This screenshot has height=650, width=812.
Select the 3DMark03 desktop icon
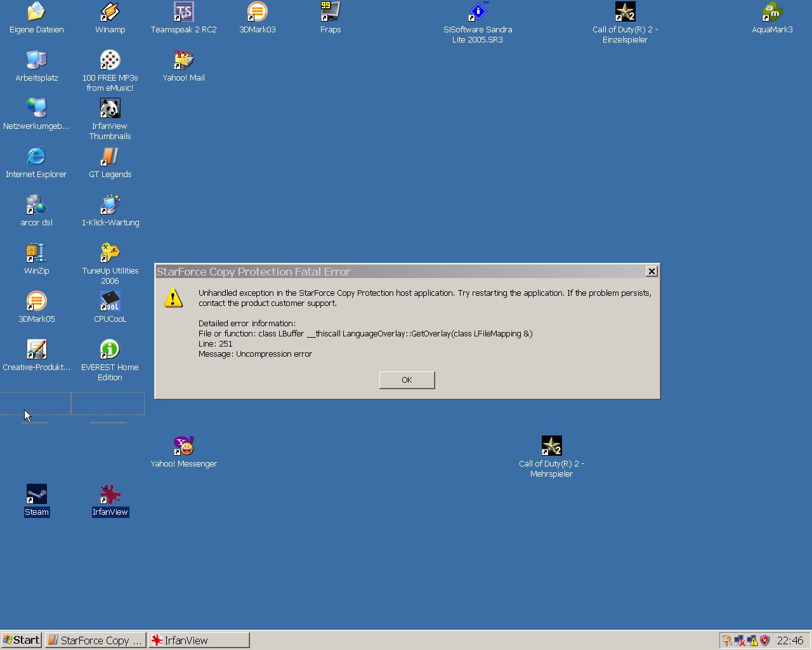point(257,18)
